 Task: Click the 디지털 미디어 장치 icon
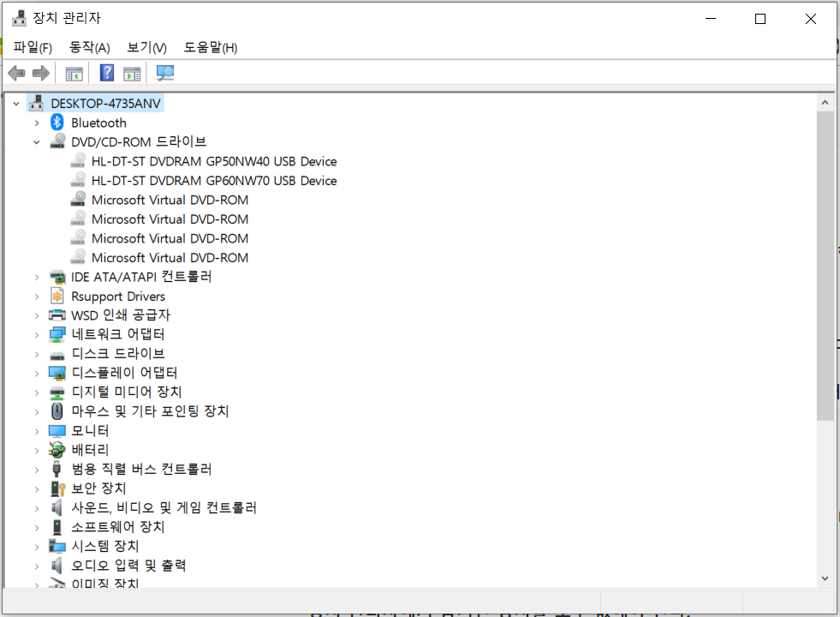(x=57, y=392)
